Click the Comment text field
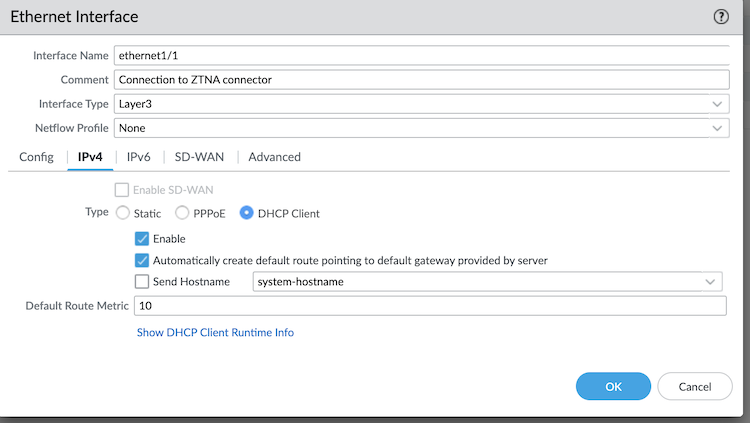Image resolution: width=750 pixels, height=423 pixels. (420, 79)
